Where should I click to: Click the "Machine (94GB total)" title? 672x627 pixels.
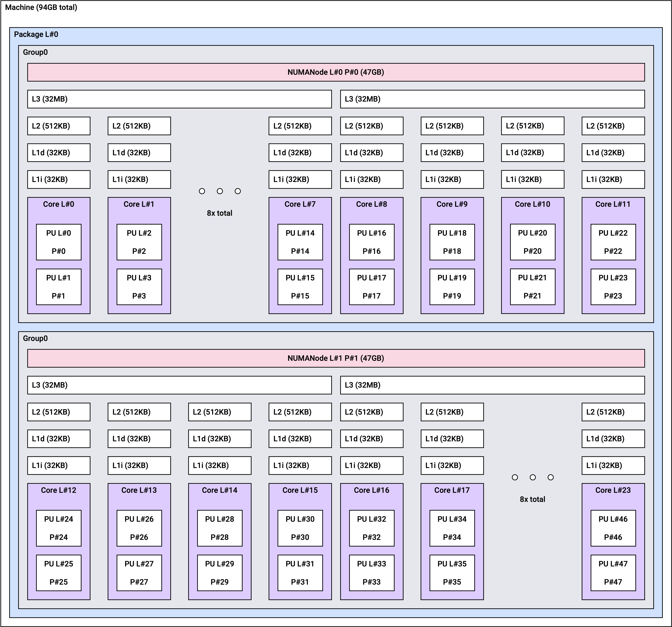(x=41, y=7)
